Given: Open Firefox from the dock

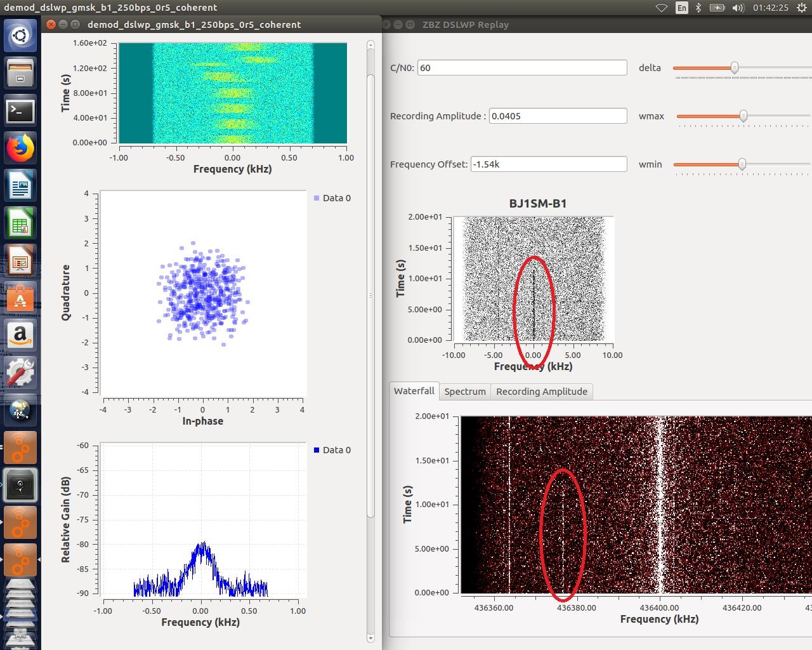Looking at the screenshot, I should 20,149.
